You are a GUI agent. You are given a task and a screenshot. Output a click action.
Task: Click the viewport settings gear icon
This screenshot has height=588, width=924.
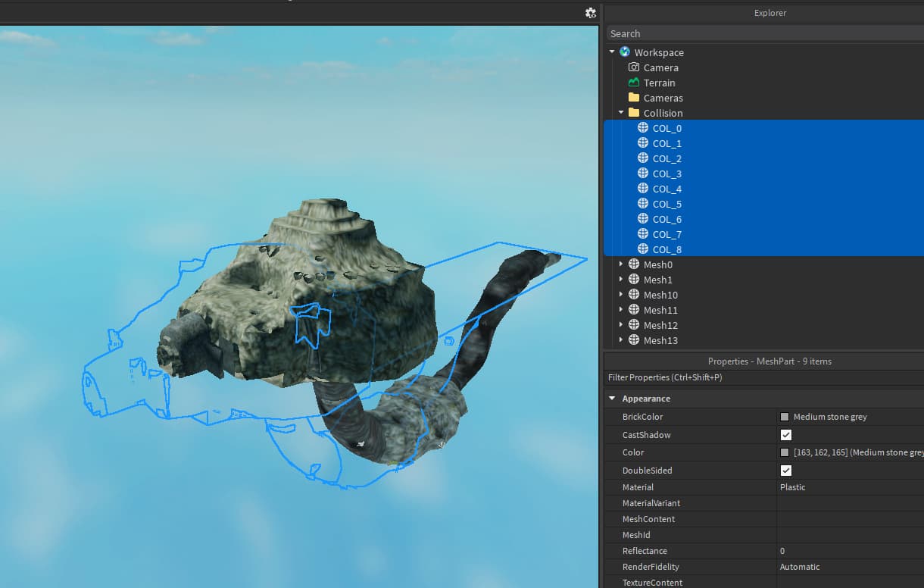591,13
